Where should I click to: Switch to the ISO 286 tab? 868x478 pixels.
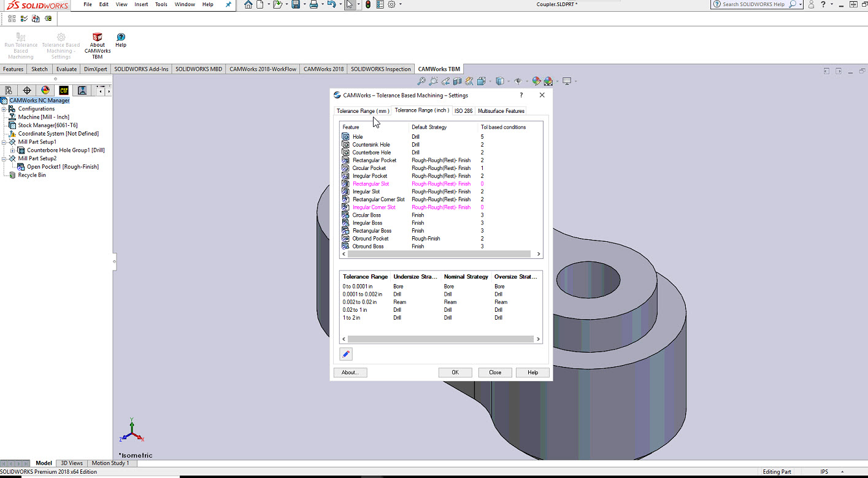click(463, 111)
